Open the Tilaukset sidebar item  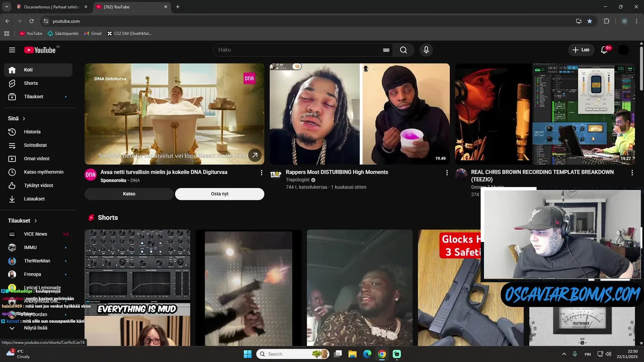click(x=38, y=97)
